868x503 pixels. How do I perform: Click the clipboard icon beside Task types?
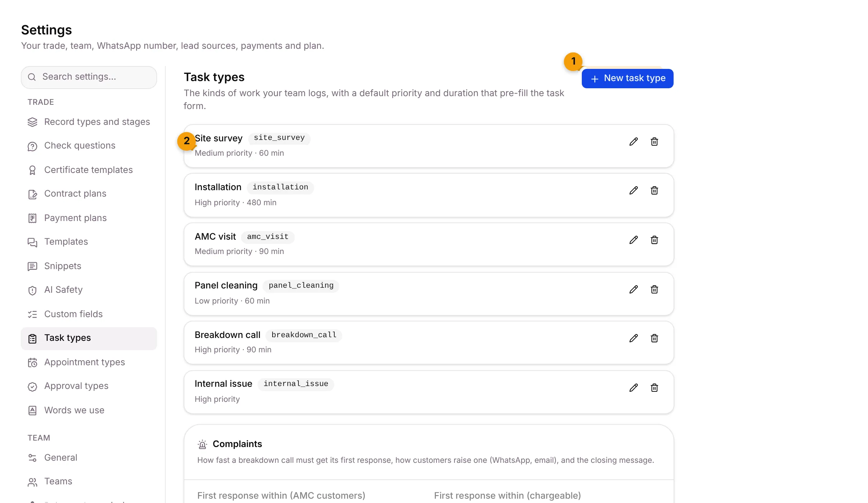point(32,339)
